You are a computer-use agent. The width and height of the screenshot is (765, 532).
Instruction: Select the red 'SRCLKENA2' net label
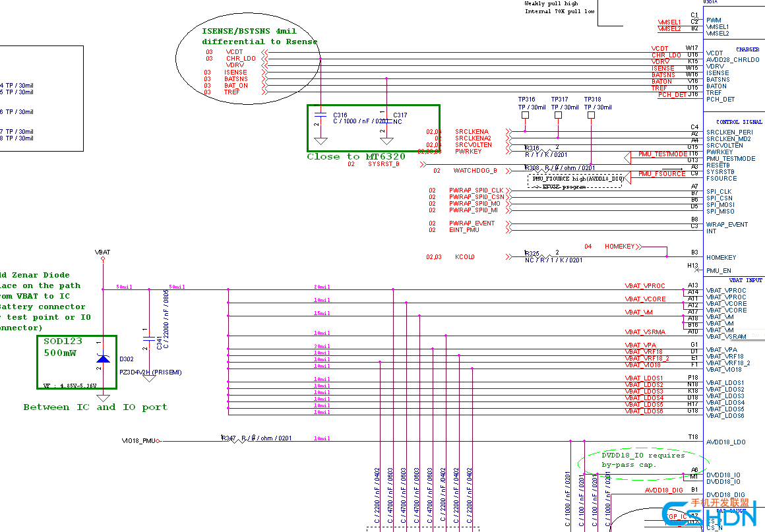coord(474,138)
